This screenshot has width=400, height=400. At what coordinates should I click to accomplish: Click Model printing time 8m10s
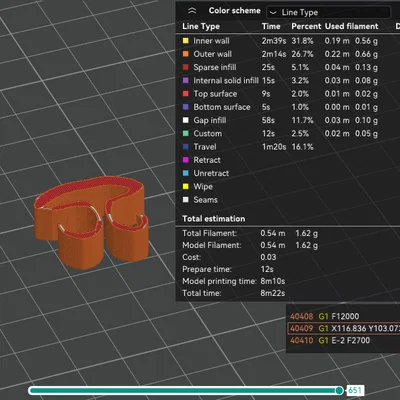pos(273,281)
